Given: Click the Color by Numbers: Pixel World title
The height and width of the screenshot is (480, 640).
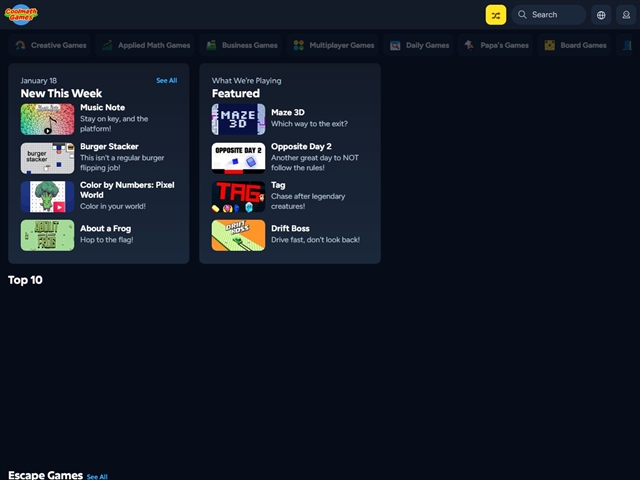Looking at the screenshot, I should pos(127,190).
